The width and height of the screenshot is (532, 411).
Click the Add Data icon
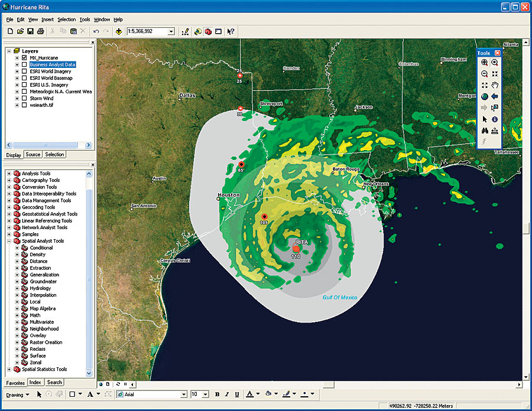point(119,31)
